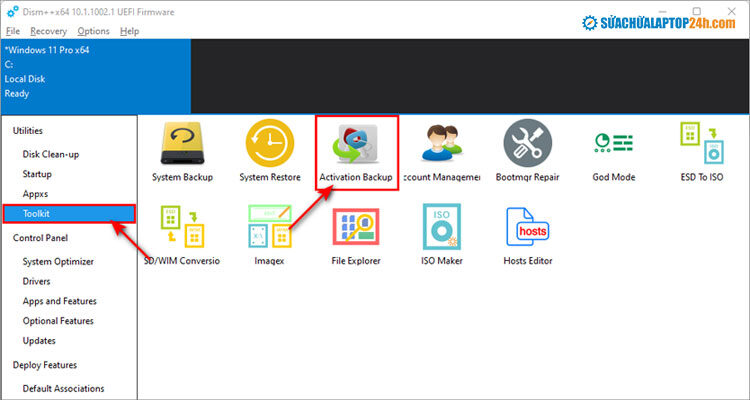
Task: Open File Explorer tool
Action: click(356, 236)
